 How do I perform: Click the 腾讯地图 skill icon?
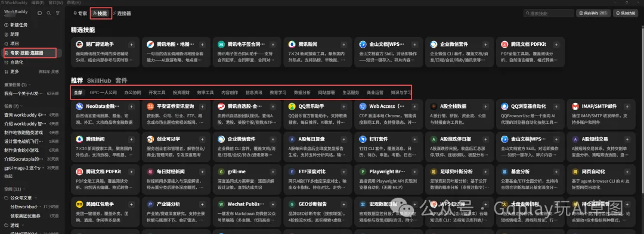(x=150, y=44)
